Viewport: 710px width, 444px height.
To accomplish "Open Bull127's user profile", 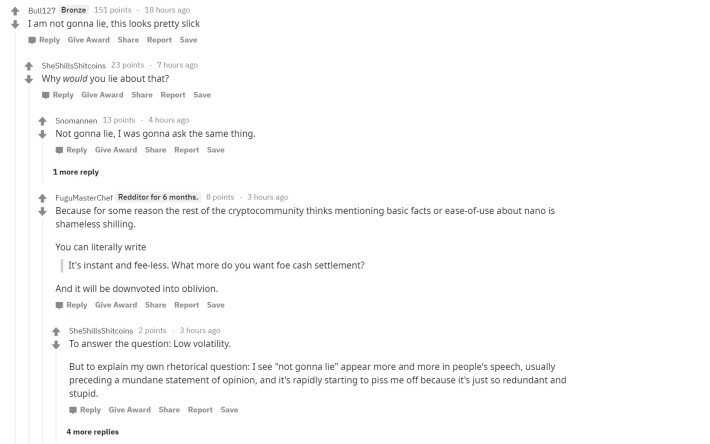I will click(x=42, y=10).
